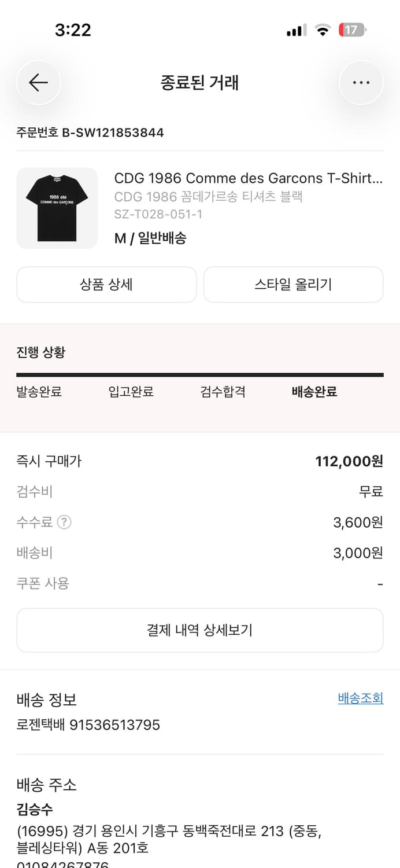
Task: Click the 종료된 거래 title
Action: [x=200, y=82]
